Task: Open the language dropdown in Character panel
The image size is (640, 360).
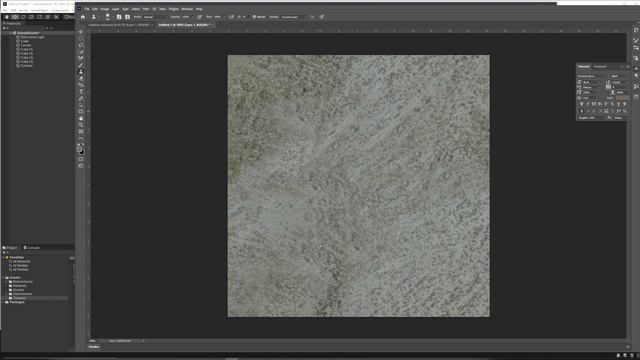Action: [592, 118]
